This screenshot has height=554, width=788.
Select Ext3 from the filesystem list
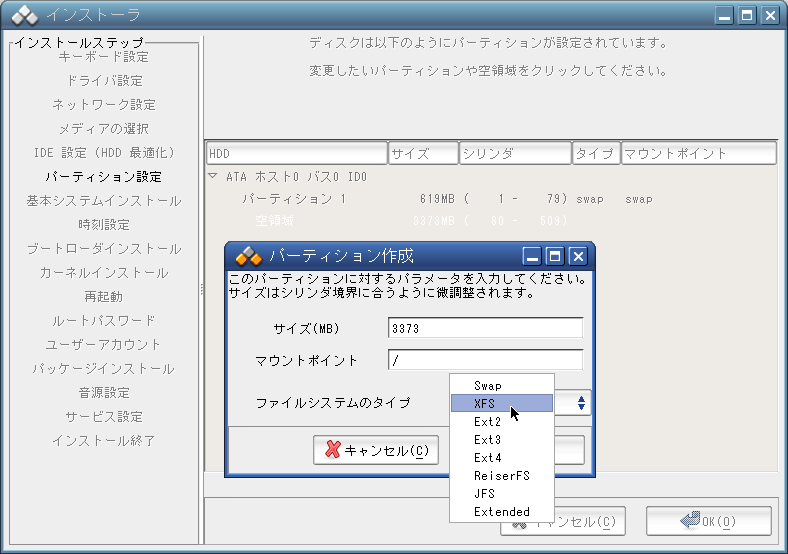tap(500, 439)
